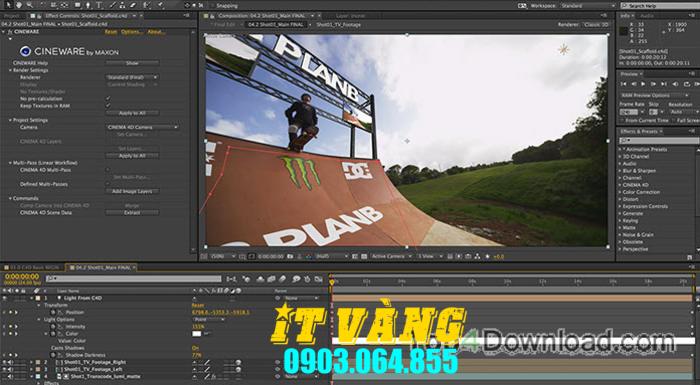Enable Motion Blur switch in timeline header

(x=282, y=279)
